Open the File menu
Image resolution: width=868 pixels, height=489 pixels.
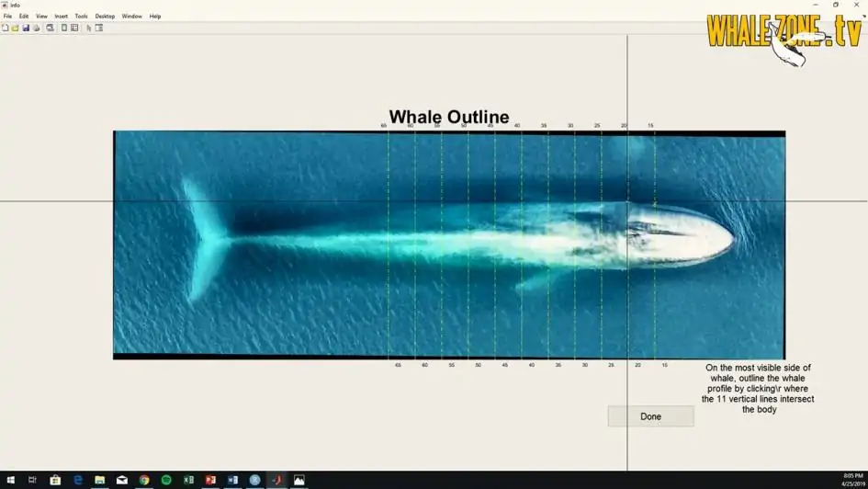[7, 16]
